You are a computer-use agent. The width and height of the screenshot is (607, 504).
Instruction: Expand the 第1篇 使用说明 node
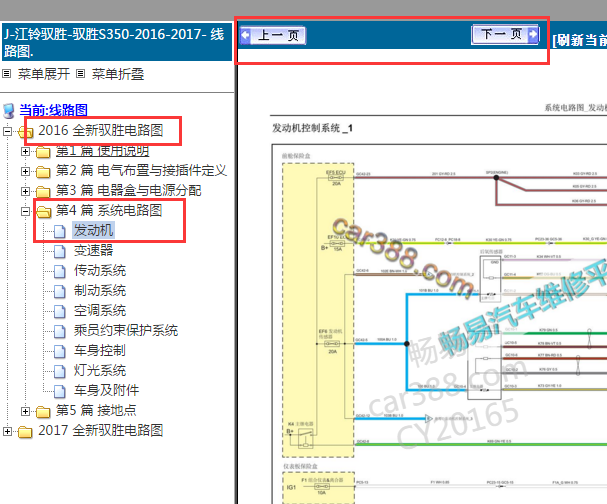(25, 151)
